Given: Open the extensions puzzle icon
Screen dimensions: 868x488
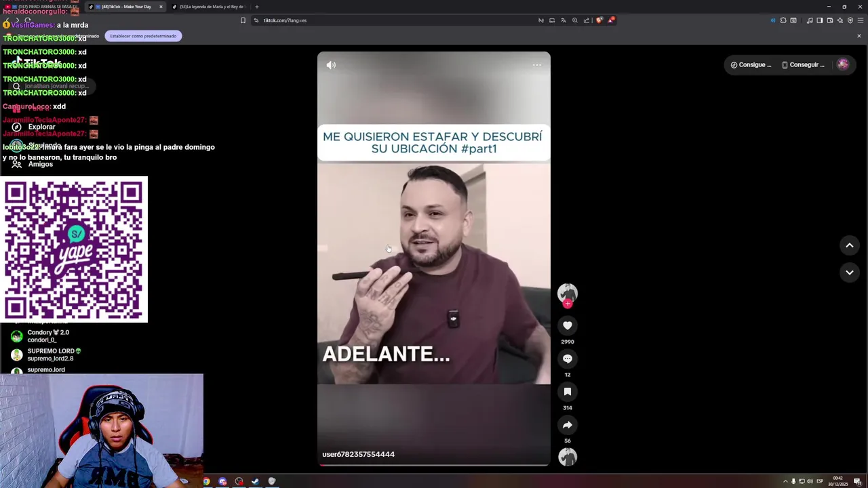Looking at the screenshot, I should point(783,20).
